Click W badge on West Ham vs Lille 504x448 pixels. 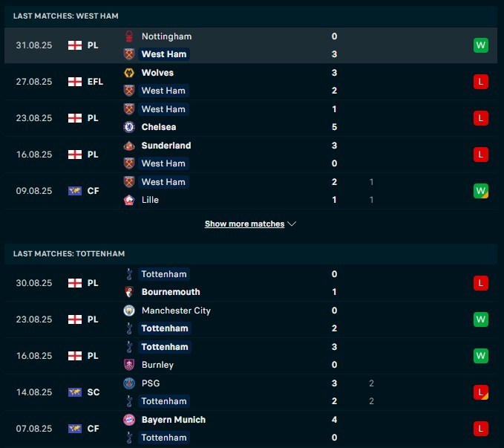point(480,191)
